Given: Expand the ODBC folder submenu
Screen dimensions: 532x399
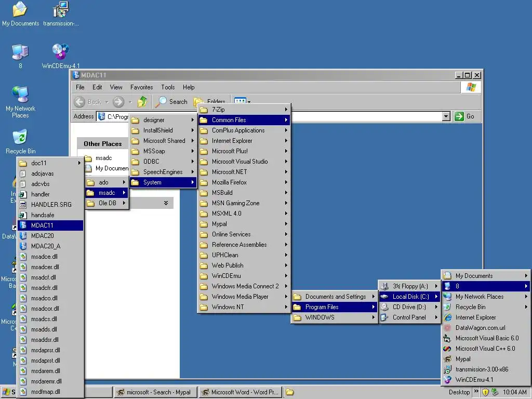Looking at the screenshot, I should click(x=163, y=162).
